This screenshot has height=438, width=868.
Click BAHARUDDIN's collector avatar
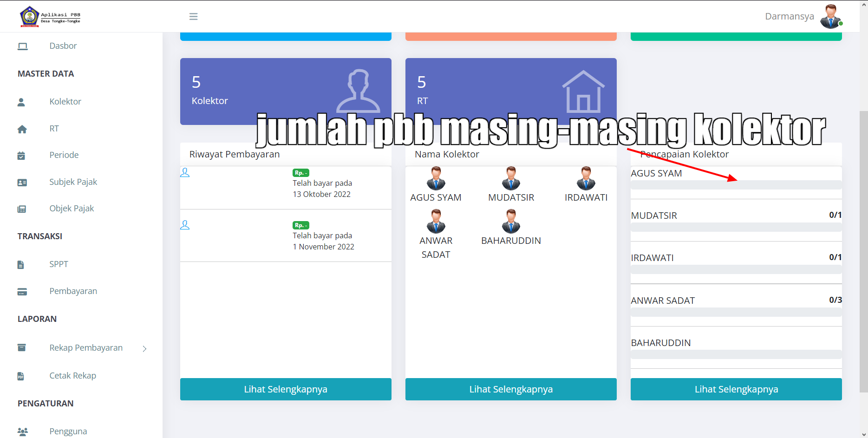coord(510,222)
